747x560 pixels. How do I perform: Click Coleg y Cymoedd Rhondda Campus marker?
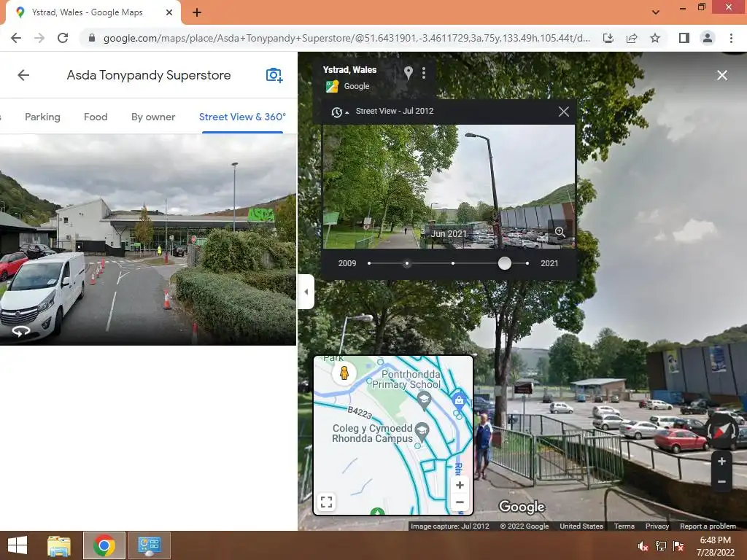[422, 432]
